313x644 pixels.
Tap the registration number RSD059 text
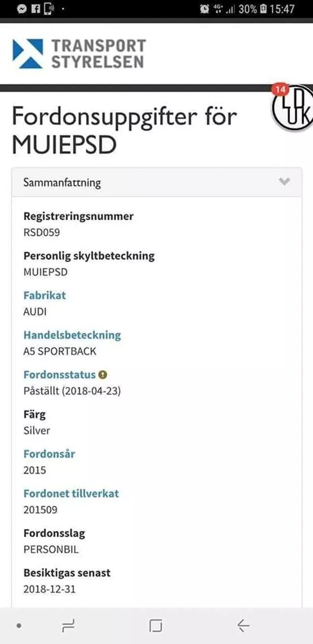(x=42, y=232)
